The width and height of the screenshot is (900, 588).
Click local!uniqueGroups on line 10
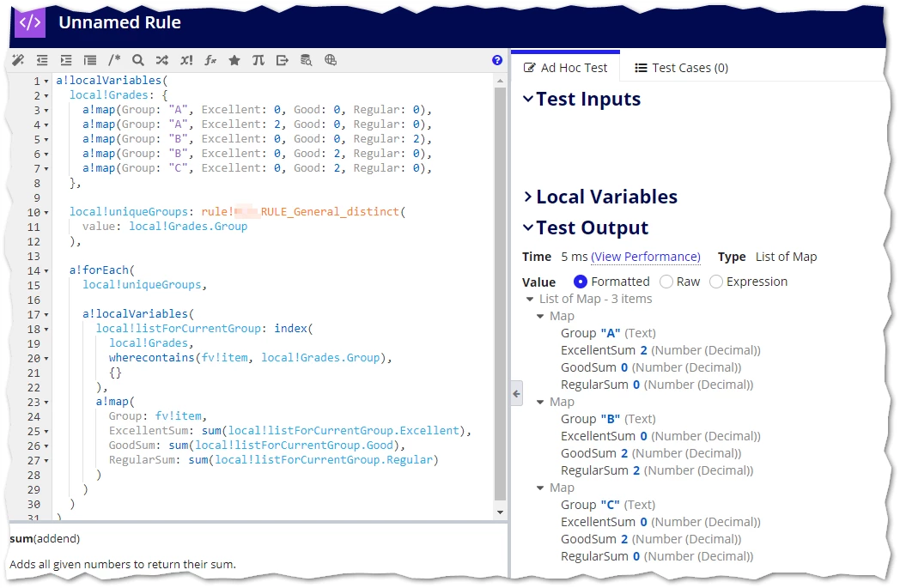click(x=129, y=212)
